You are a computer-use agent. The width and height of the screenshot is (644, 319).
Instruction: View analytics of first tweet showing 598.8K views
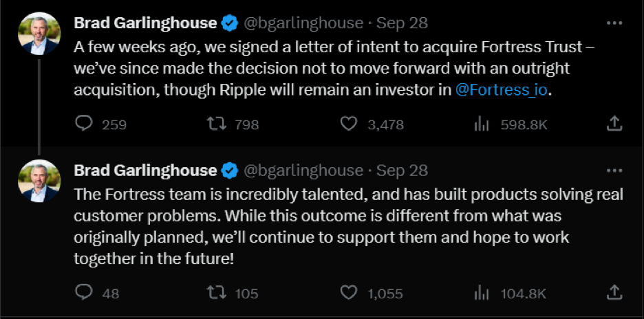[482, 124]
